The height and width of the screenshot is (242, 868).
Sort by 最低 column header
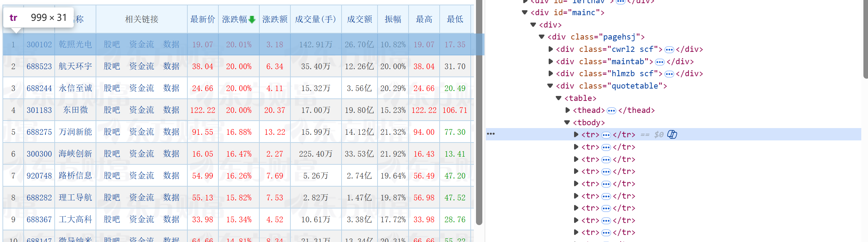455,19
